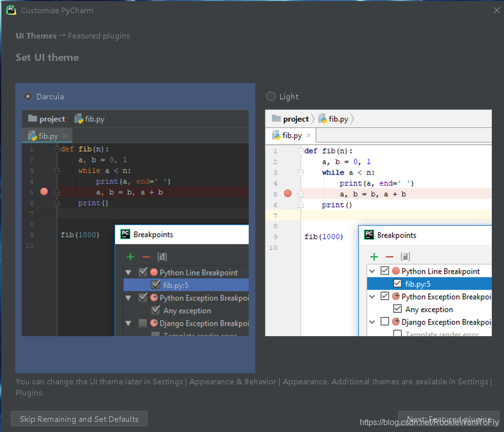Collapse Python Exception Breakpoint in Light preview
The width and height of the screenshot is (504, 432).
(372, 297)
